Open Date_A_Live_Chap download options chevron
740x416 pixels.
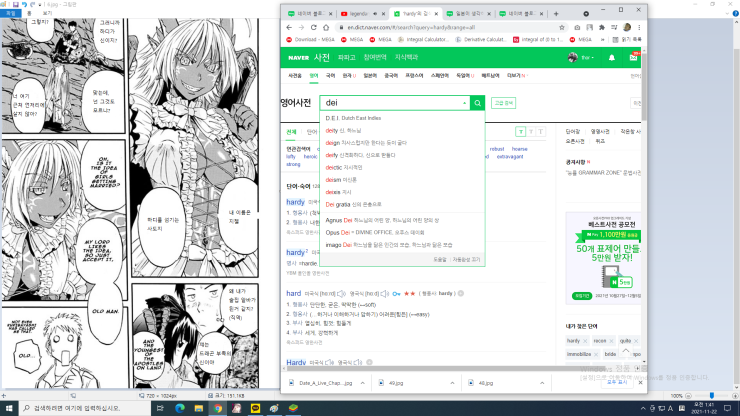[x=362, y=383]
